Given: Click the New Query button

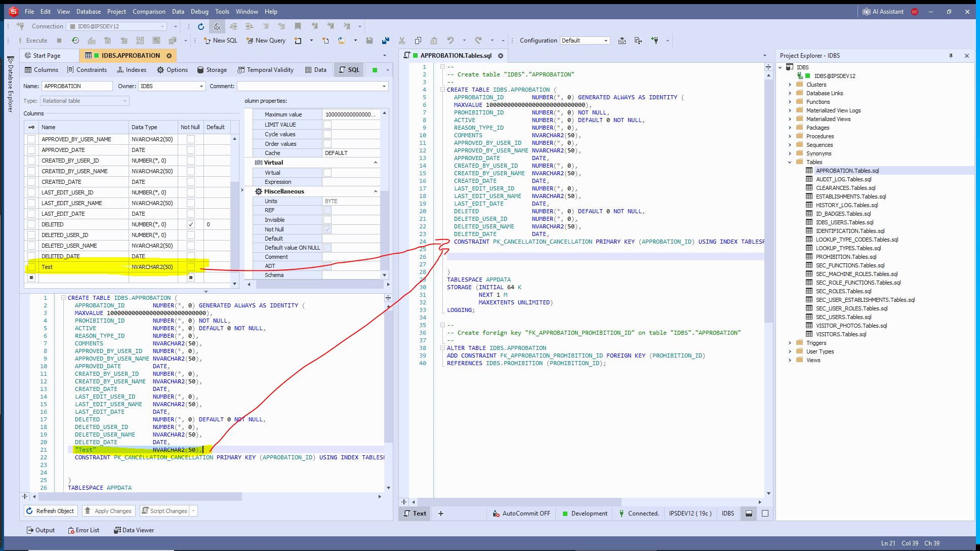Looking at the screenshot, I should (266, 41).
